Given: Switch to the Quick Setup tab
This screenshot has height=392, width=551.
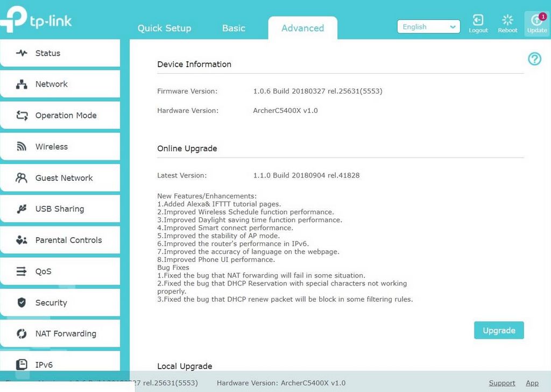Looking at the screenshot, I should 165,28.
